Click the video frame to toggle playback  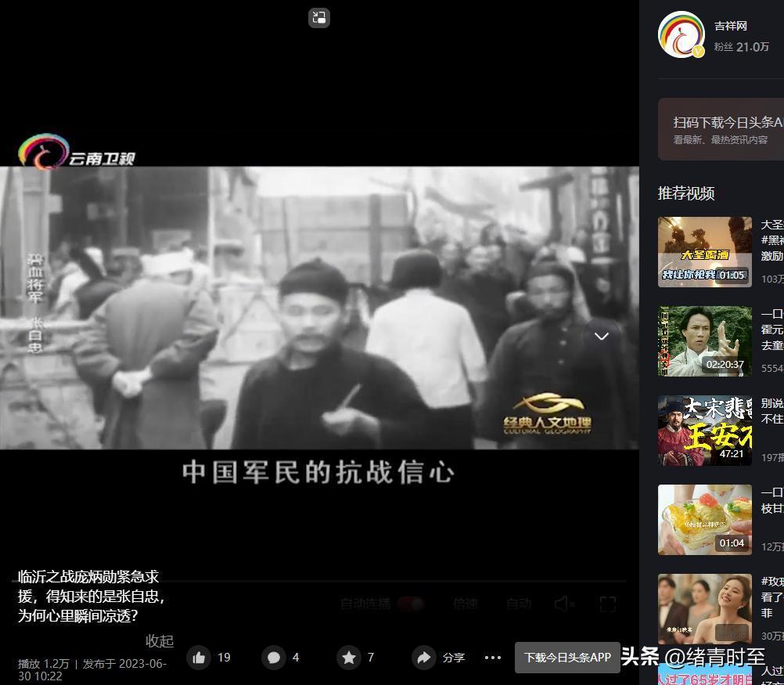click(319, 308)
